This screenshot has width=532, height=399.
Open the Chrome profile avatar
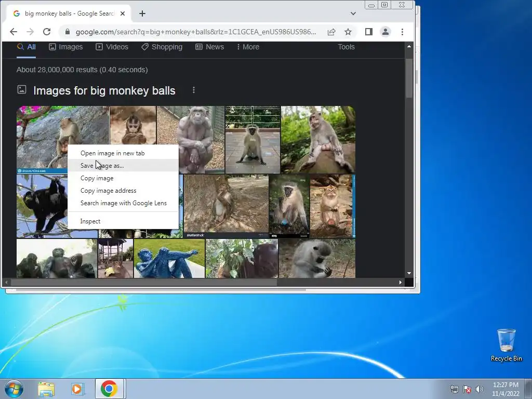385,32
